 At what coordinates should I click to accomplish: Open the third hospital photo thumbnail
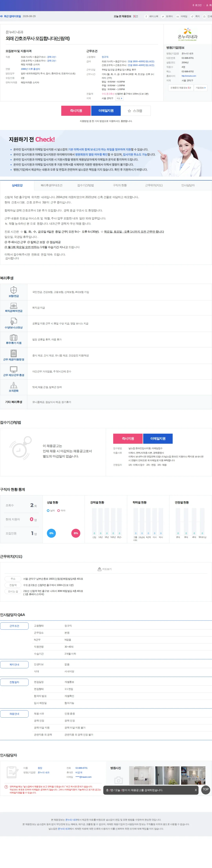coord(193,775)
